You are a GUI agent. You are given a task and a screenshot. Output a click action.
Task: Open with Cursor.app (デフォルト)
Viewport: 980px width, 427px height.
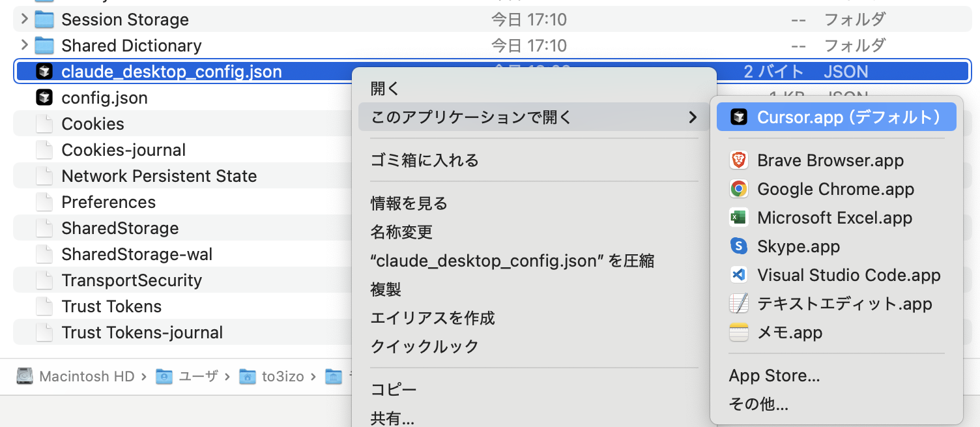coord(837,117)
